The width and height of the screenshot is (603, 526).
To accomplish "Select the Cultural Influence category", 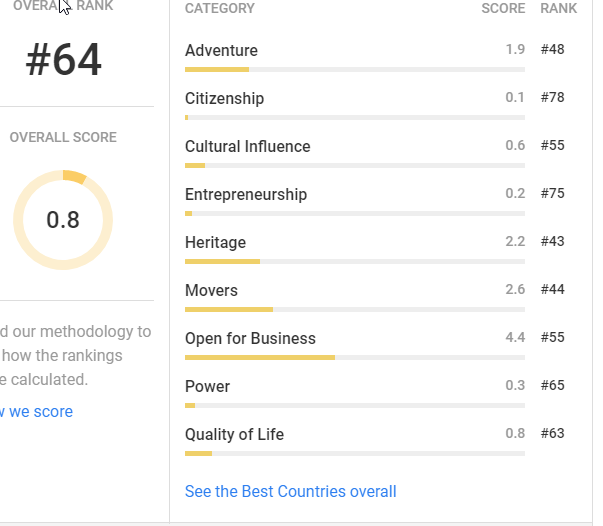I will (247, 146).
